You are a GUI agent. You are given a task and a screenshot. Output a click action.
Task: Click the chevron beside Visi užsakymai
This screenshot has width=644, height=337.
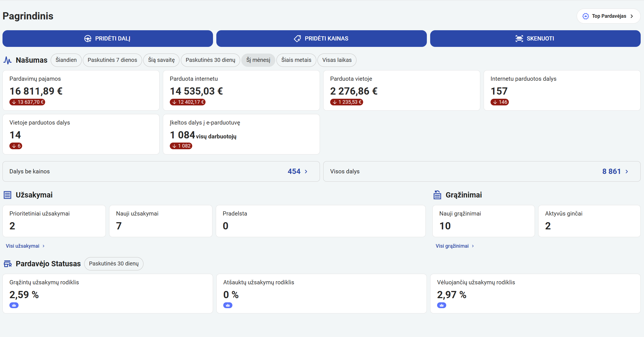tap(43, 246)
